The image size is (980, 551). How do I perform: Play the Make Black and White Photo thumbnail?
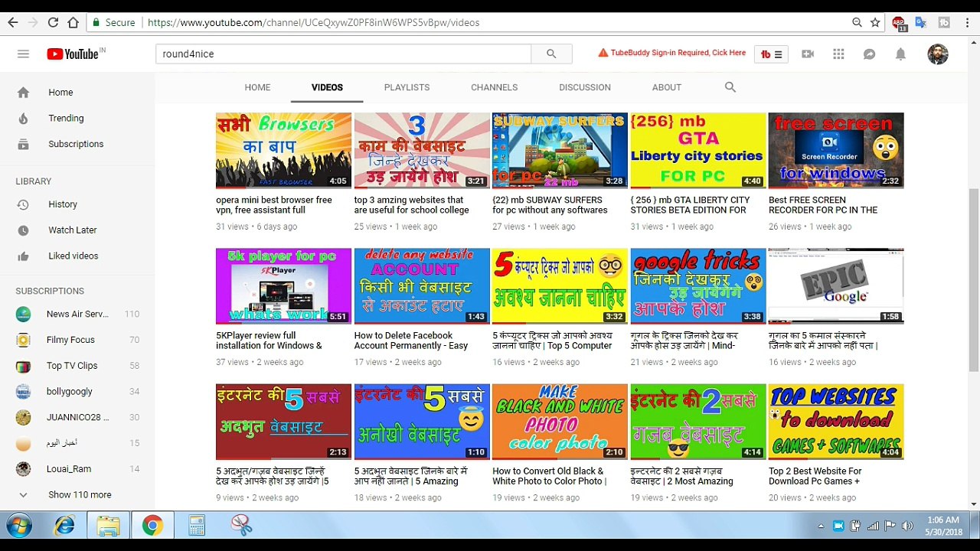560,422
